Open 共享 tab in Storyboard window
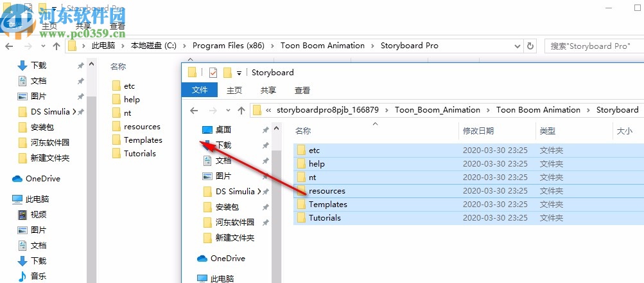The image size is (644, 283). pyautogui.click(x=268, y=90)
